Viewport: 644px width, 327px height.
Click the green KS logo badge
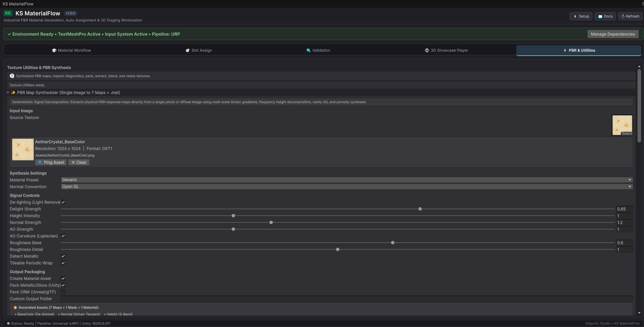[8, 13]
